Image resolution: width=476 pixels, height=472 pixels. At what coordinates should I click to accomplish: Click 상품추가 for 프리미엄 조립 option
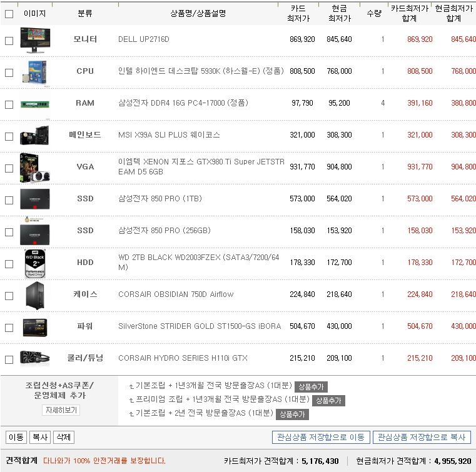[329, 400]
